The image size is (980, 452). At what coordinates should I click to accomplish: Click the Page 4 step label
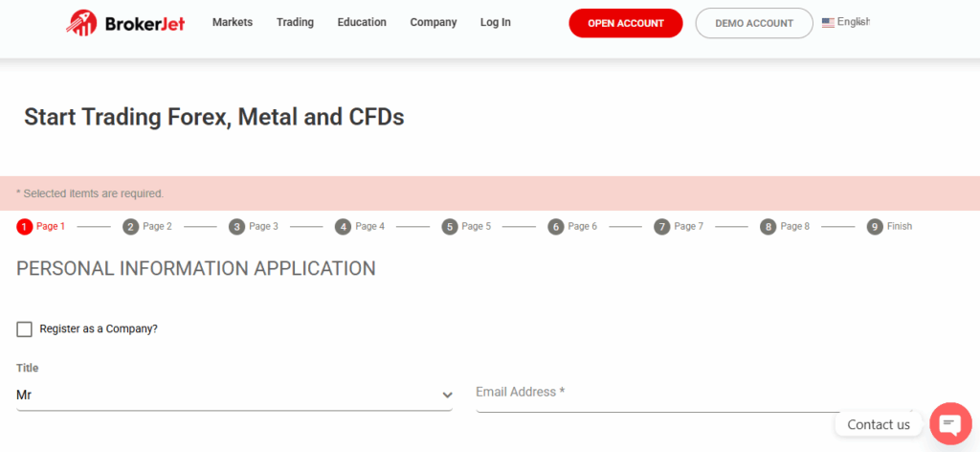pyautogui.click(x=370, y=226)
